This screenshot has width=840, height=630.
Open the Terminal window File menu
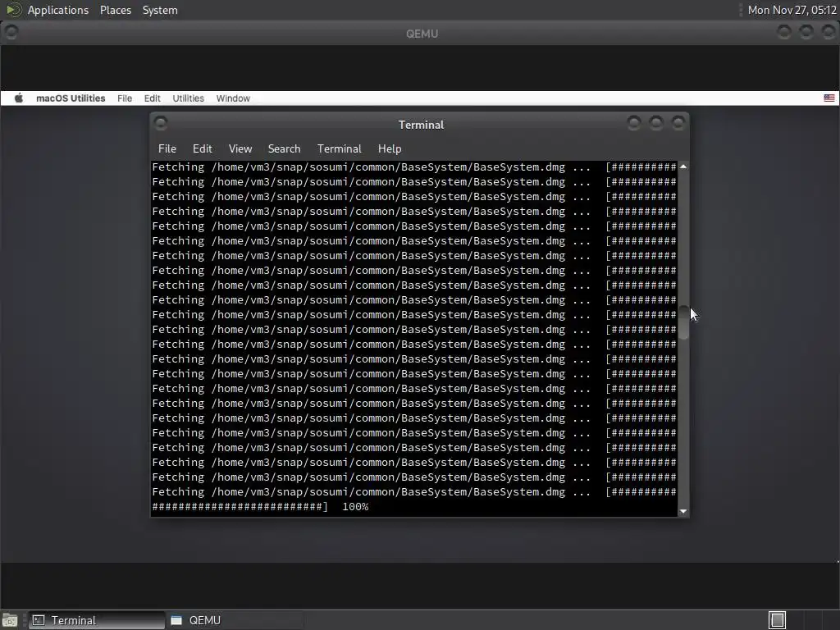[x=167, y=148]
